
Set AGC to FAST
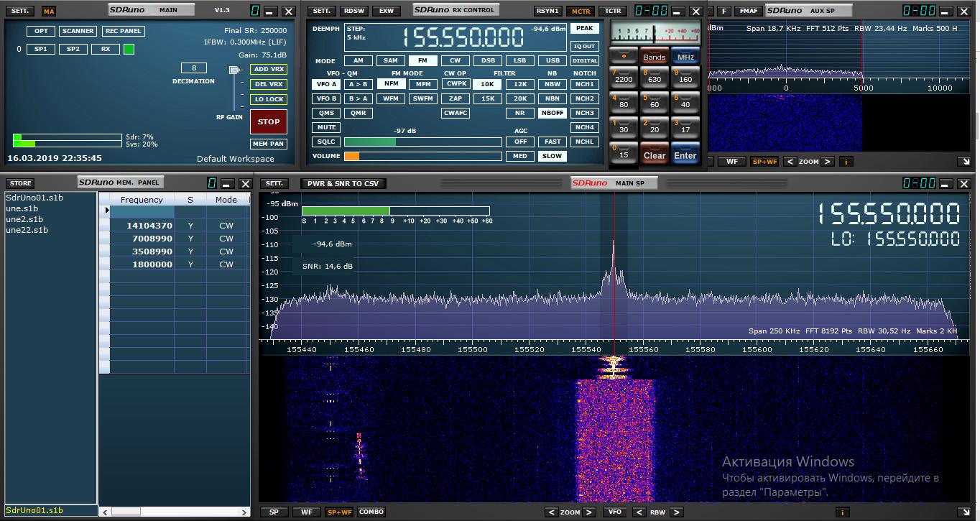click(x=553, y=142)
